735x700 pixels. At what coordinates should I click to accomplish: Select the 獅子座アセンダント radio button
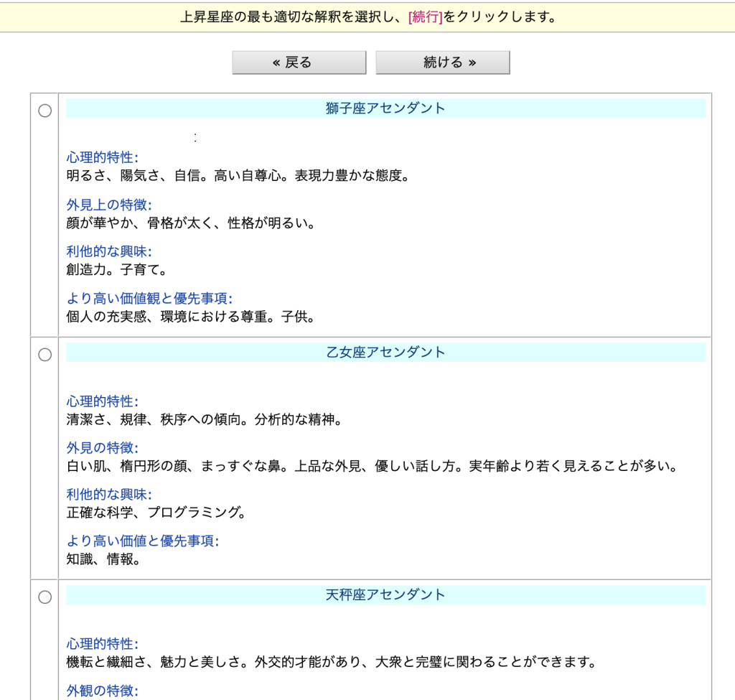pyautogui.click(x=45, y=111)
